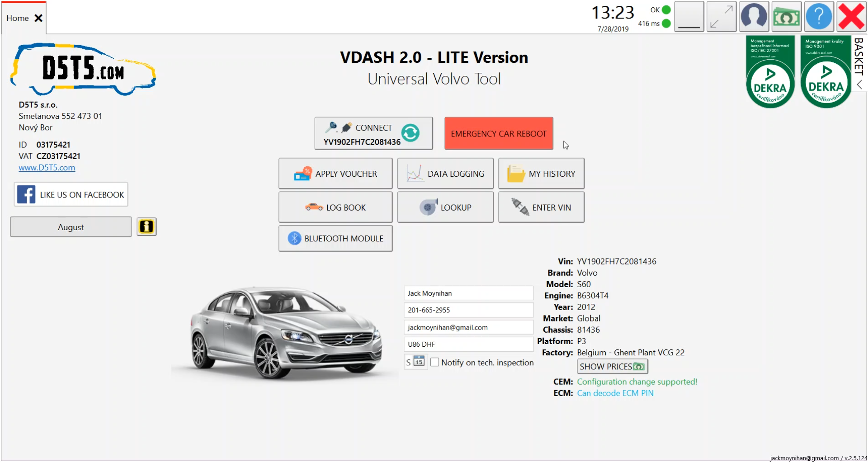Open the Lookup tool
This screenshot has height=462, width=868.
click(445, 207)
